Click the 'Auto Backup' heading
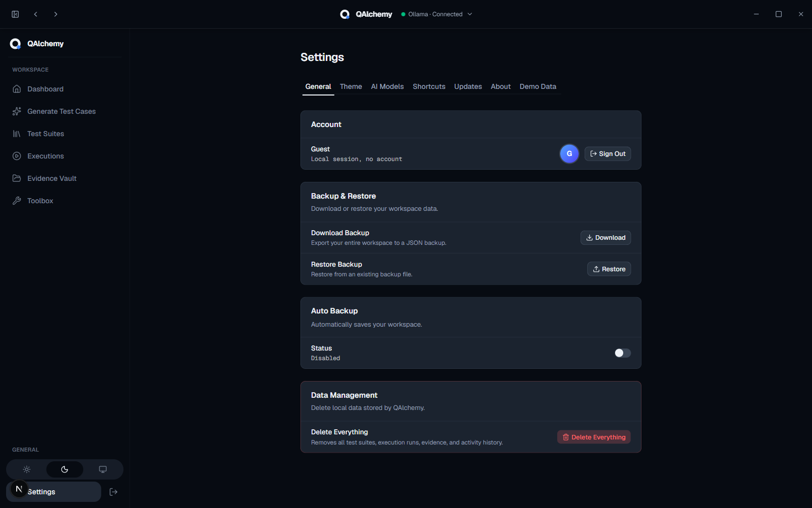 point(334,311)
